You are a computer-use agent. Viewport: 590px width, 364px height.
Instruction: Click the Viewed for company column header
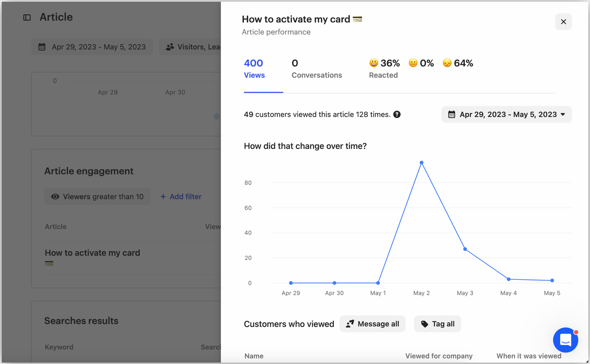tap(439, 356)
